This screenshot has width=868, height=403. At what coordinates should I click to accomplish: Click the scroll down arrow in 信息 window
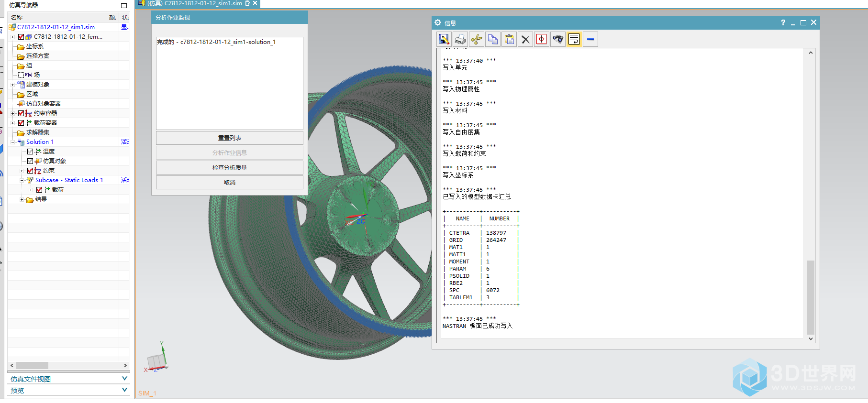coord(811,338)
